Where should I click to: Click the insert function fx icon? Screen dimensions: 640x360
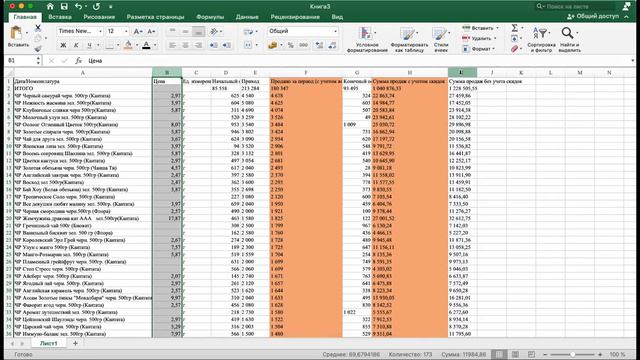[x=78, y=60]
